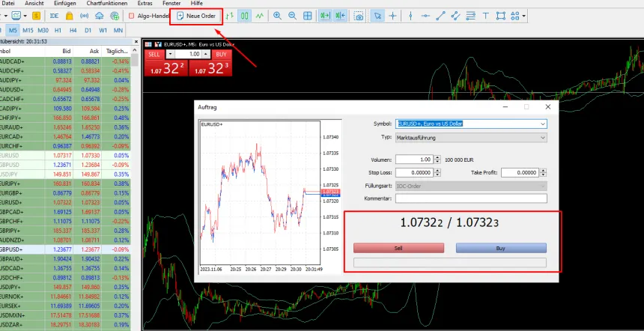This screenshot has width=644, height=331.
Task: Select the arrow cursor tool
Action: coord(378,16)
